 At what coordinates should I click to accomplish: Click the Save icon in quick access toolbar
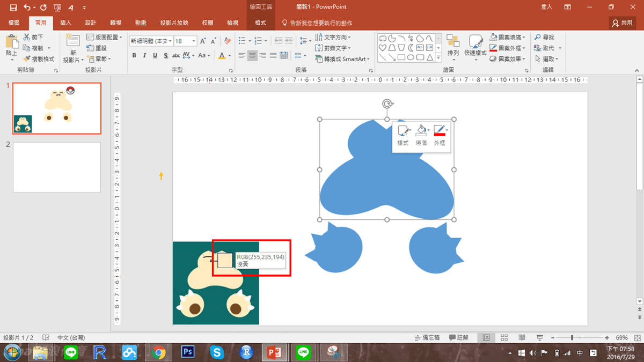point(13,8)
